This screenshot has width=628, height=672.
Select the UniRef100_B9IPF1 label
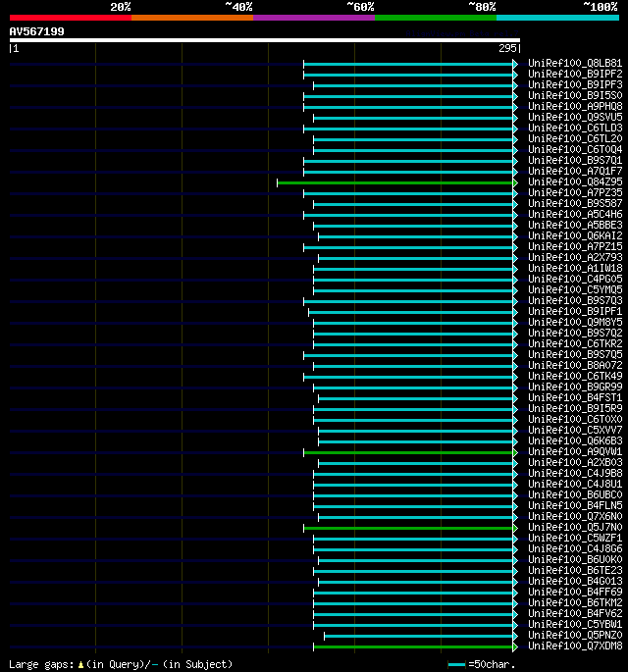575,311
